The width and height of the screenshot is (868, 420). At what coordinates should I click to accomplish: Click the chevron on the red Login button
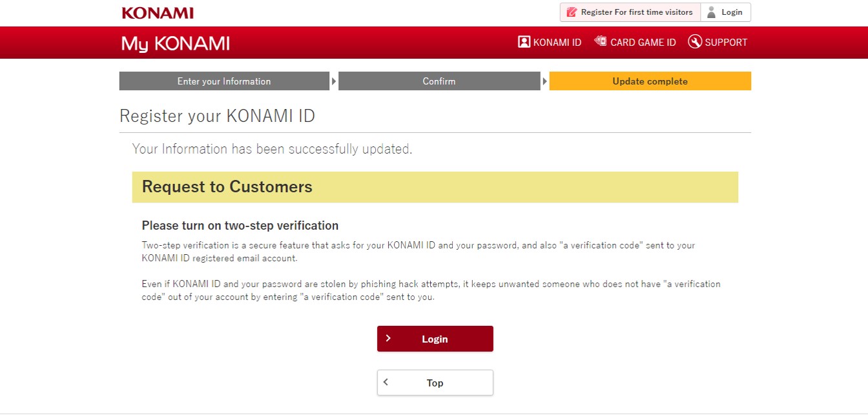pyautogui.click(x=388, y=338)
